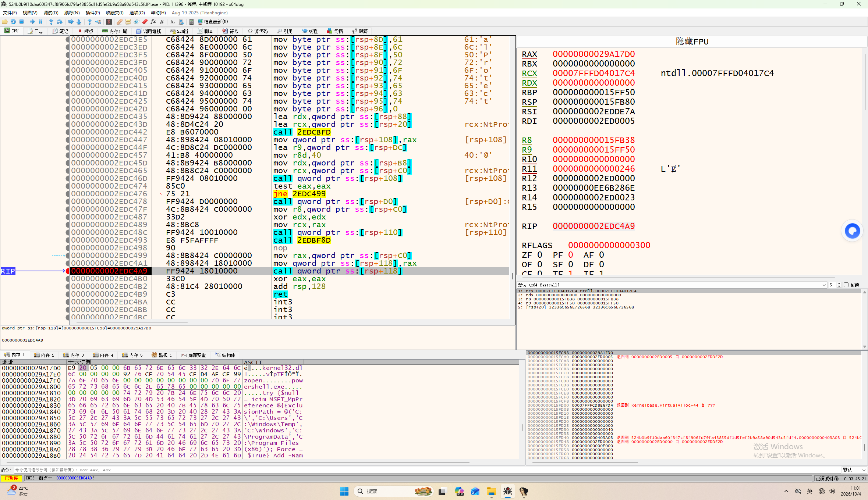The image size is (868, 500).
Task: Open the calculator toolbar icon
Action: click(x=191, y=22)
